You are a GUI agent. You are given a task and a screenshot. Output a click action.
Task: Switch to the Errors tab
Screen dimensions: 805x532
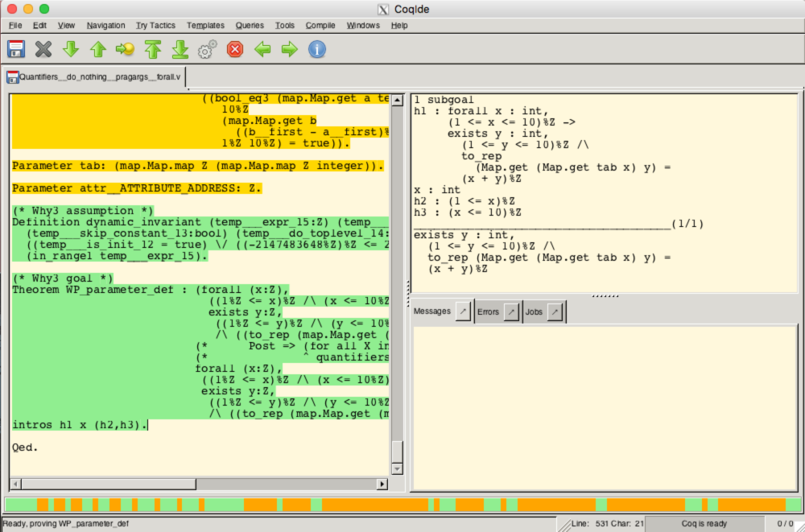[x=488, y=312]
